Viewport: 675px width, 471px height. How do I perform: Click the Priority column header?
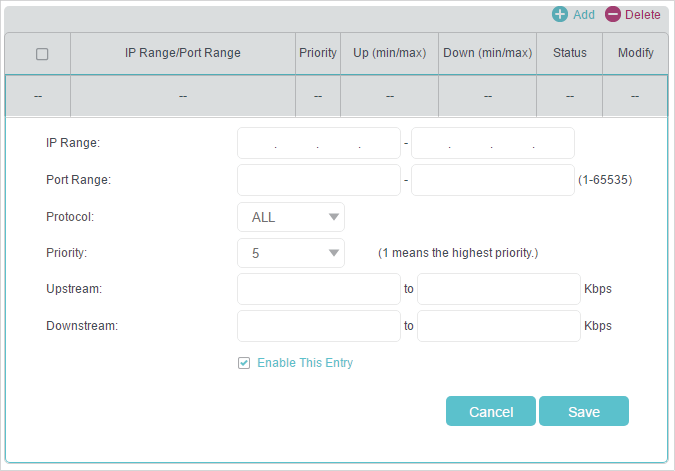point(318,53)
